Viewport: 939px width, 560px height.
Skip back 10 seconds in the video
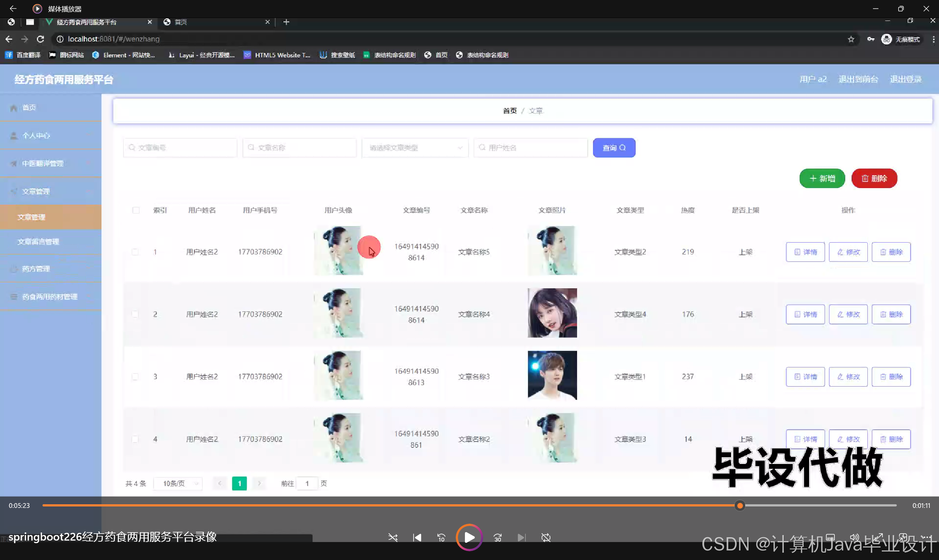tap(441, 537)
